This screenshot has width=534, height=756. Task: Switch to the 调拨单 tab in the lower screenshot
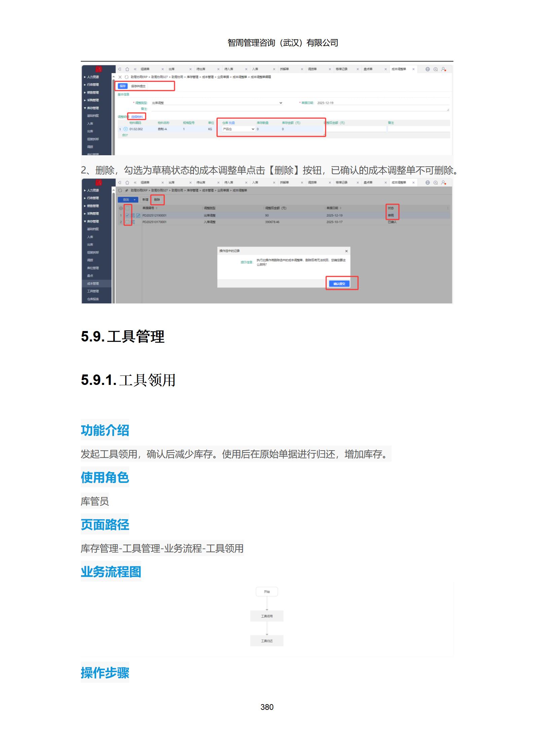pyautogui.click(x=312, y=183)
